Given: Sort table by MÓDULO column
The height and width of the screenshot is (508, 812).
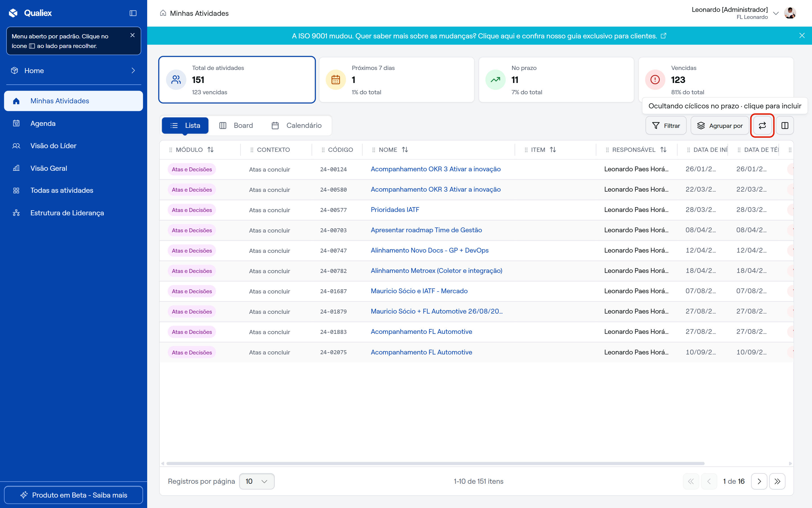Looking at the screenshot, I should tap(211, 150).
